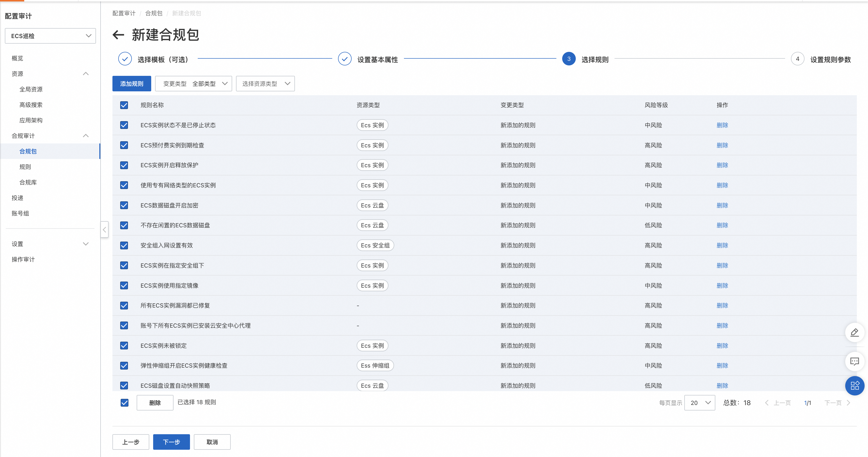Click the 合规包 breadcrumb link

pyautogui.click(x=154, y=13)
